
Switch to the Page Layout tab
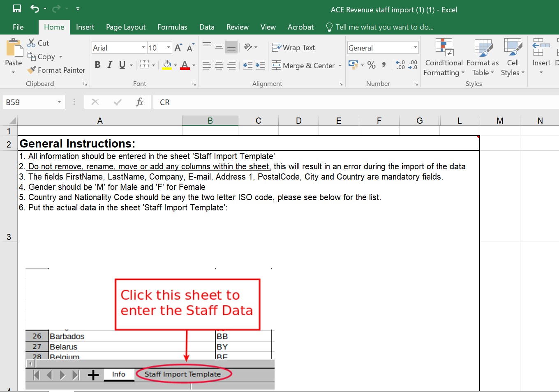[126, 27]
